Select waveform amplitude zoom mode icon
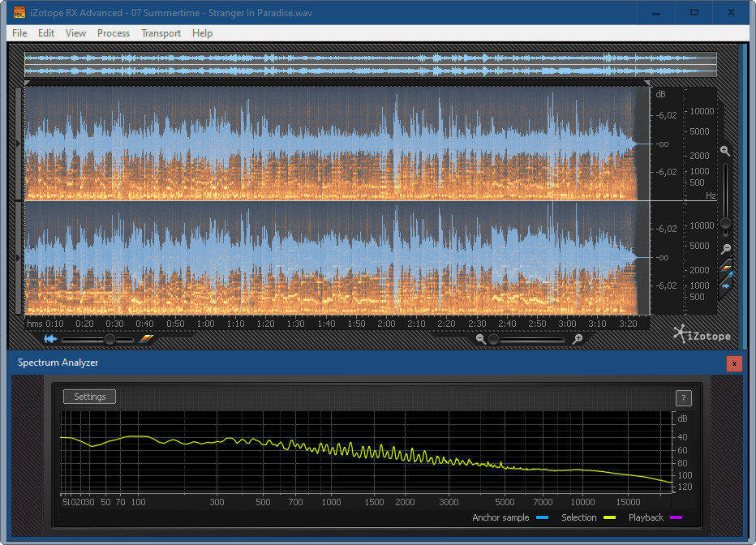756x545 pixels. click(x=726, y=285)
